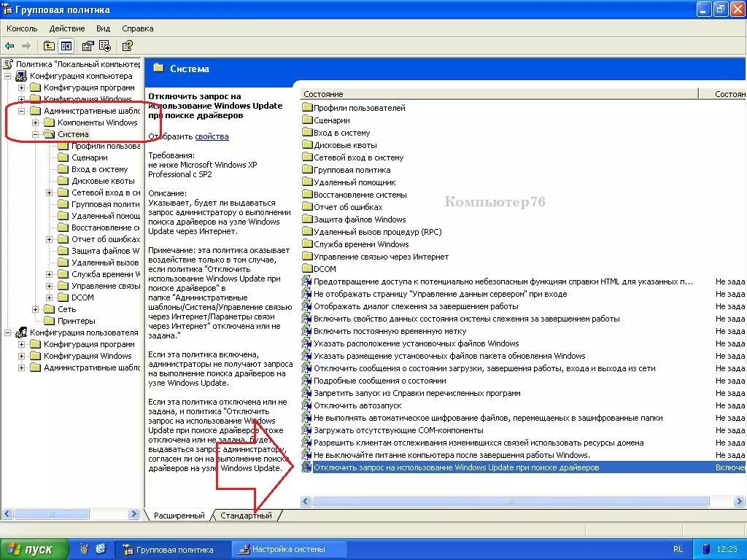This screenshot has height=560, width=747.
Task: Open the Справка menu
Action: click(138, 28)
